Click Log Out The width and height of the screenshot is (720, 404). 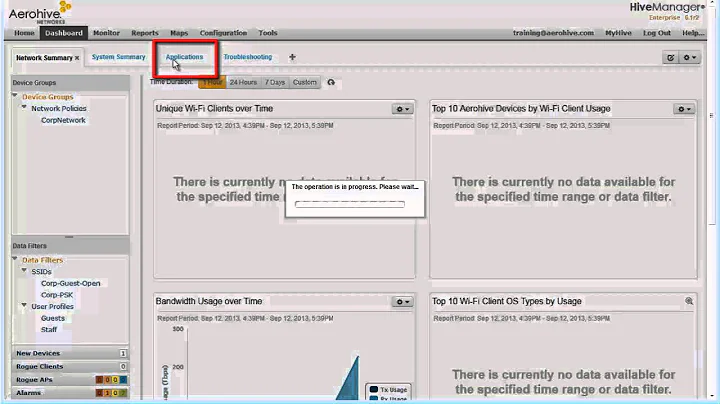coord(657,33)
